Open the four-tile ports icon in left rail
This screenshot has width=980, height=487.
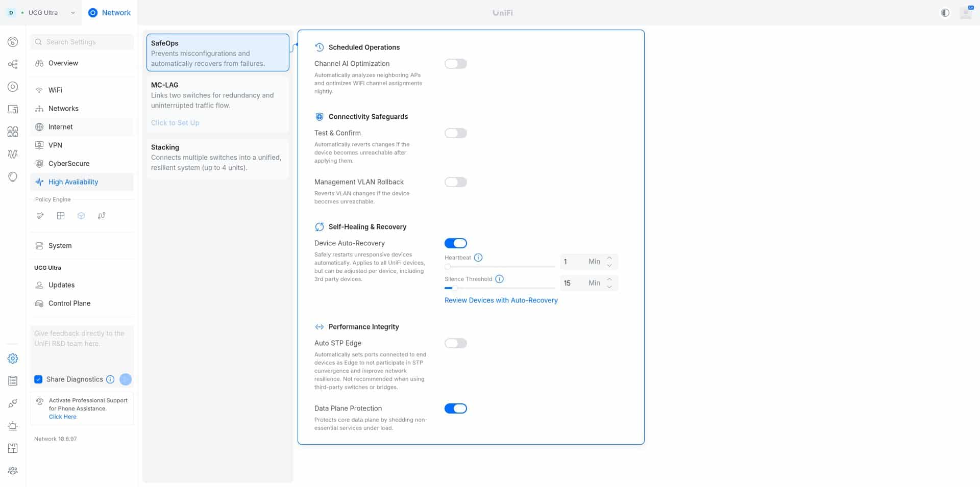tap(13, 132)
